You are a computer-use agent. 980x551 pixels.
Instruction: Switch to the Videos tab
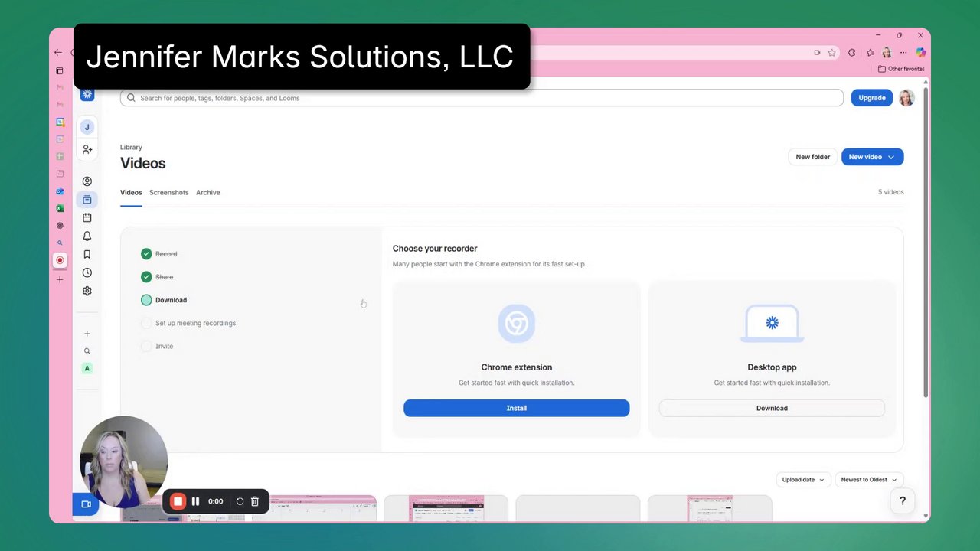[131, 193]
